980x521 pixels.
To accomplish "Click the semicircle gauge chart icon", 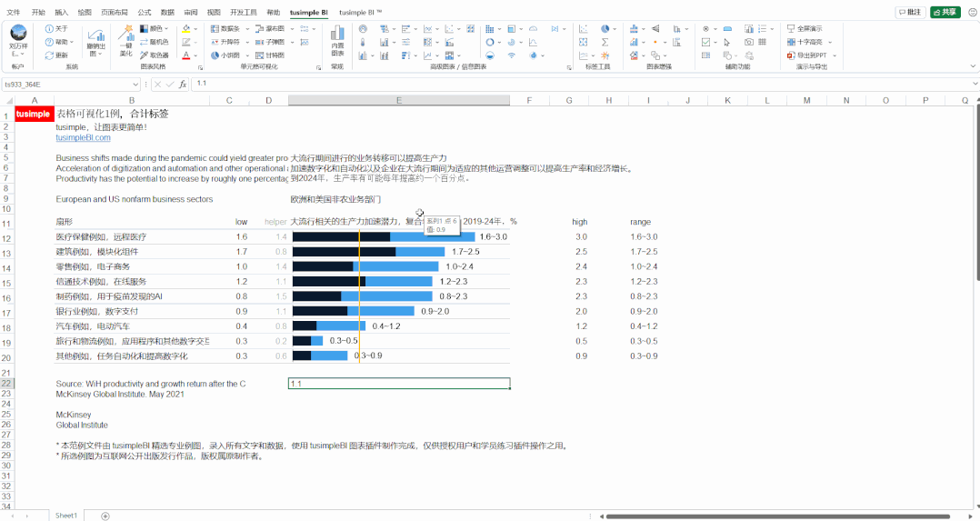I will point(533,29).
